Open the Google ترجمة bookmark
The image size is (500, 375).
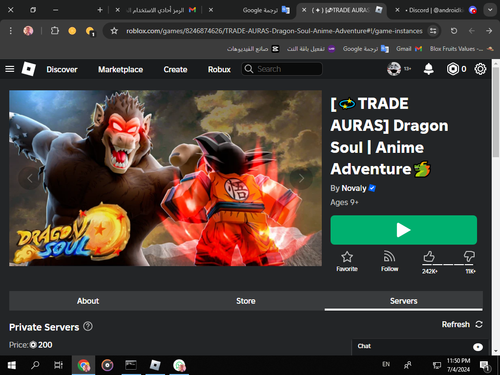tap(366, 49)
